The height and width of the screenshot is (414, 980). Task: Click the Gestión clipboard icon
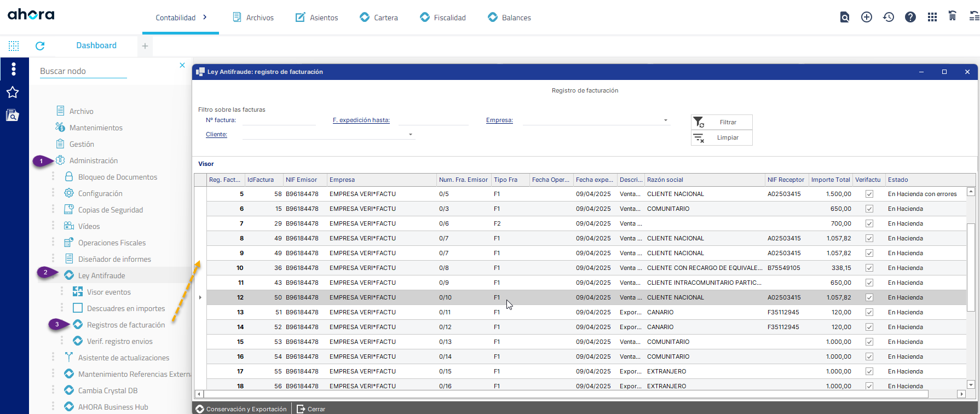[60, 143]
